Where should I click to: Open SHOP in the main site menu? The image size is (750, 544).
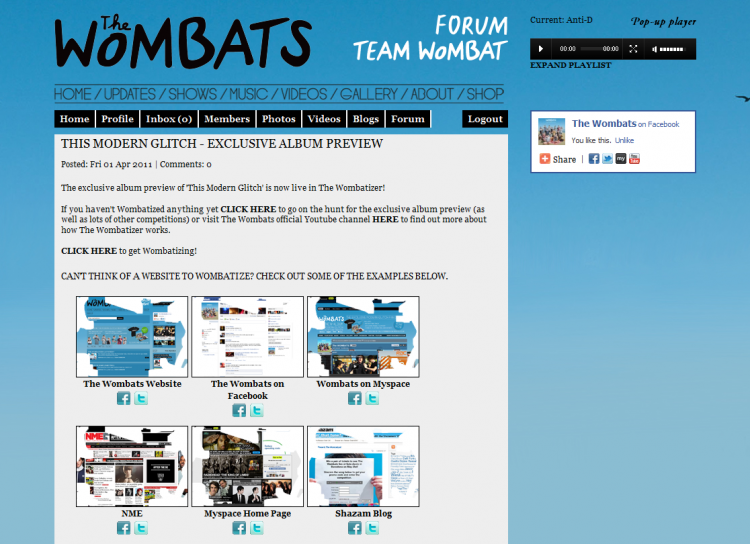pyautogui.click(x=485, y=94)
